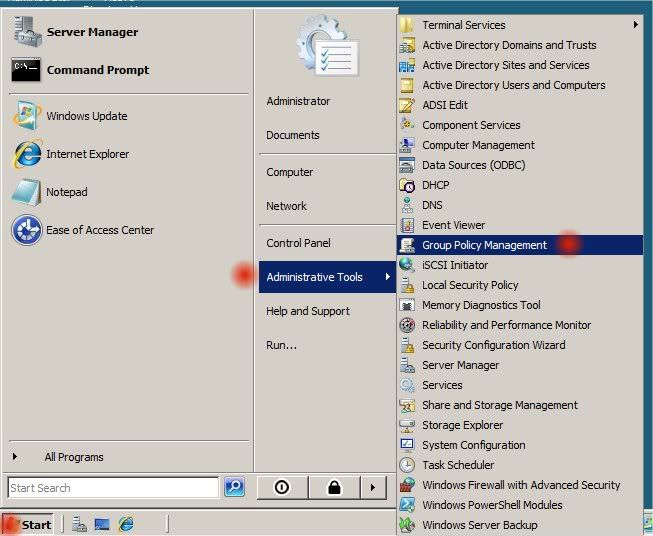The image size is (653, 536).
Task: Open Command Prompt icon in Start menu
Action: pos(26,70)
